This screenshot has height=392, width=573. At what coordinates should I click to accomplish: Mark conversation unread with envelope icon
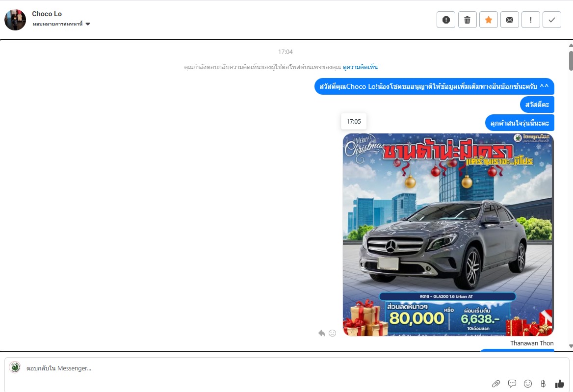point(509,20)
